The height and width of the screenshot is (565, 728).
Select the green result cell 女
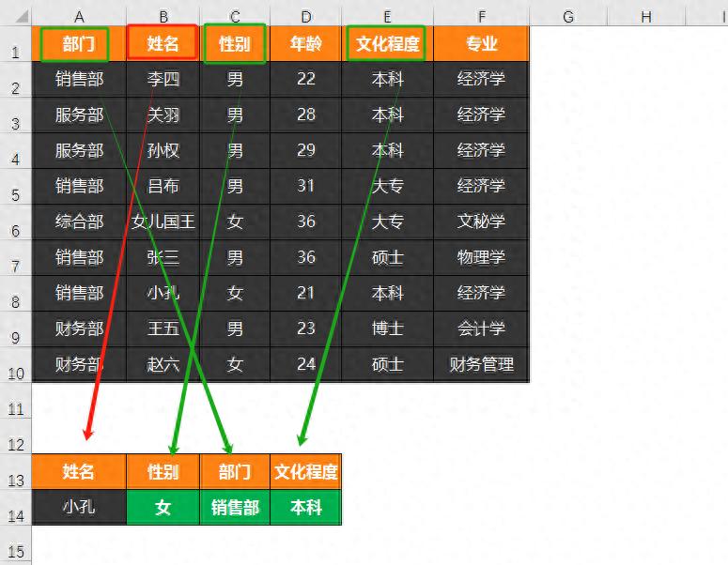[x=163, y=508]
